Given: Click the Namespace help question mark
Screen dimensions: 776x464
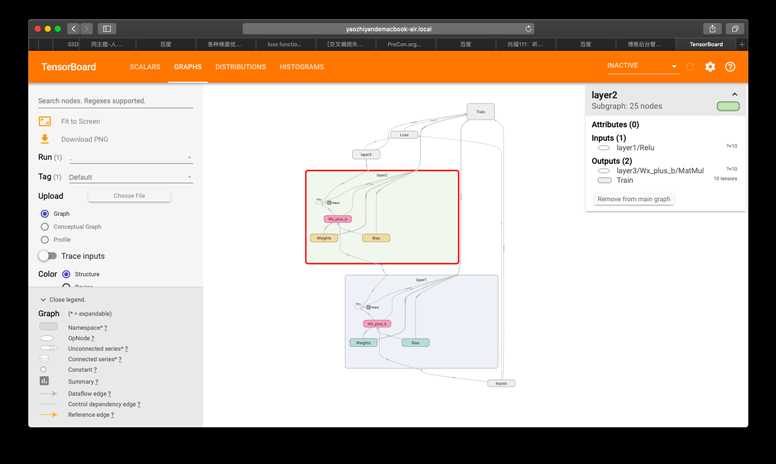Looking at the screenshot, I should (105, 328).
